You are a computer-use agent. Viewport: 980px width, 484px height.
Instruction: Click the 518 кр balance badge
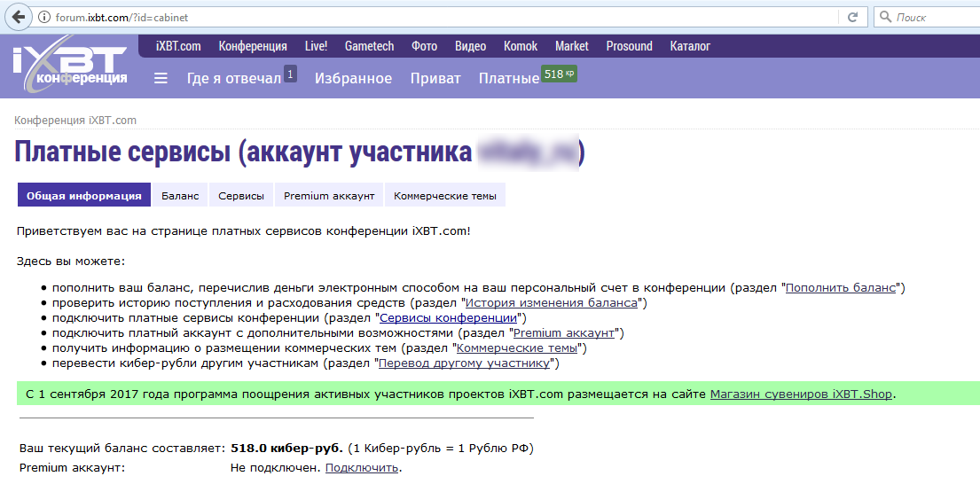pos(560,74)
